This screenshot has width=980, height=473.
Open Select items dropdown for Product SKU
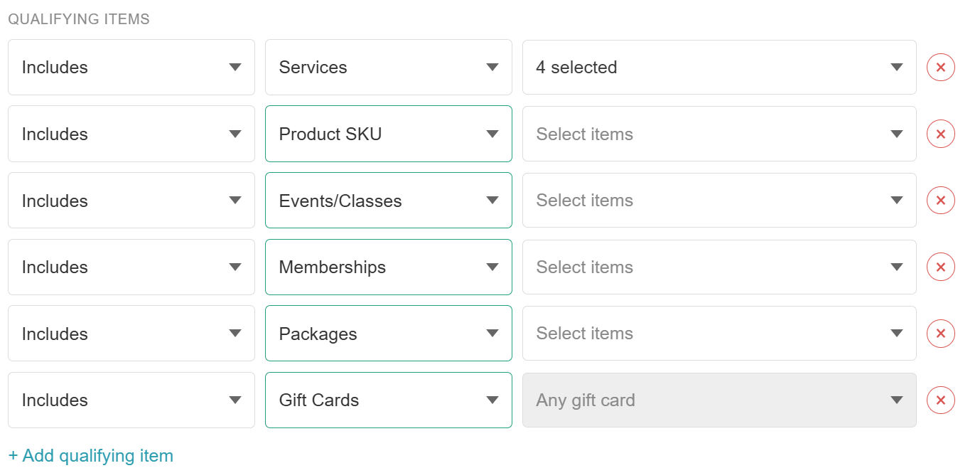(x=719, y=134)
